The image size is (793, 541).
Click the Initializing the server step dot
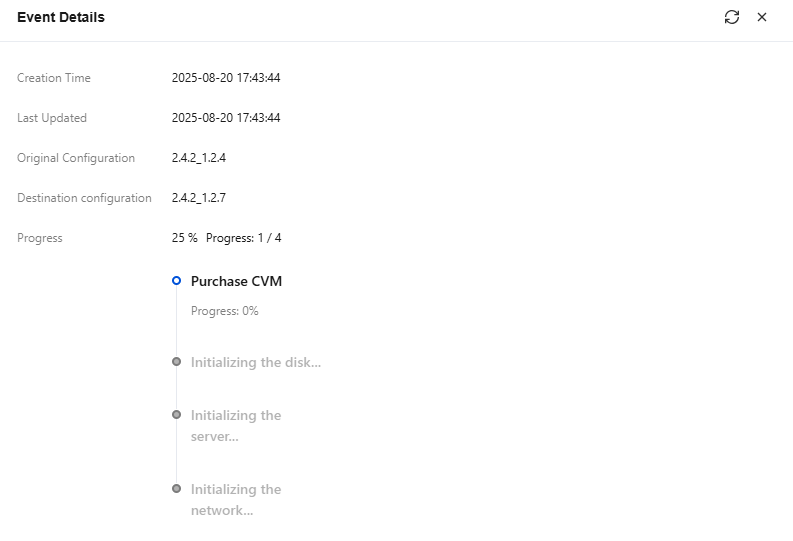click(x=176, y=414)
